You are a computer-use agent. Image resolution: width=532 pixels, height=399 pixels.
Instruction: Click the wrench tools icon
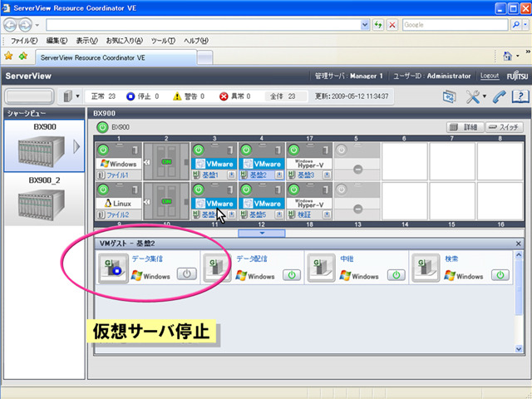pos(473,96)
